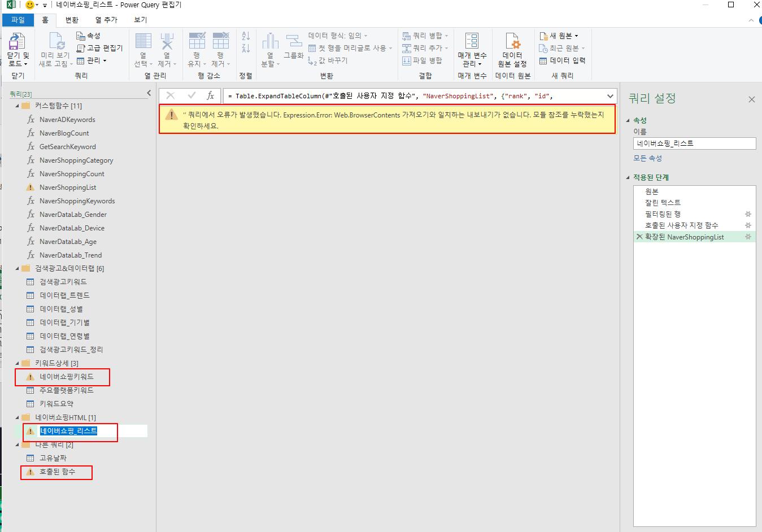Click the 모든 속성 link
The width and height of the screenshot is (762, 532).
pyautogui.click(x=647, y=158)
